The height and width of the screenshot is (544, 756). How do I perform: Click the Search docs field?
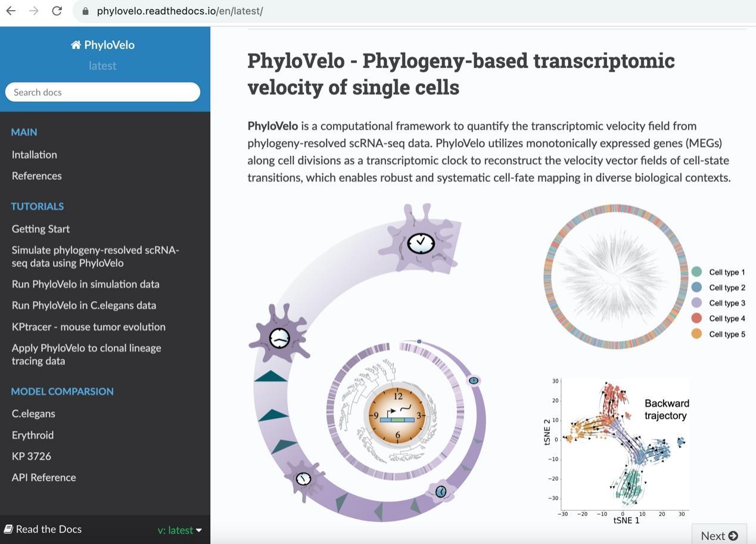pyautogui.click(x=102, y=92)
